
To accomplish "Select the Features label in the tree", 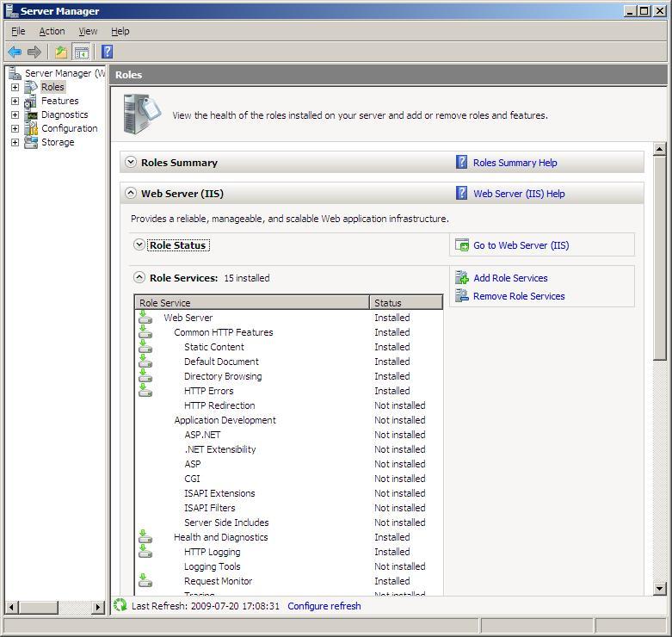I will click(x=60, y=101).
